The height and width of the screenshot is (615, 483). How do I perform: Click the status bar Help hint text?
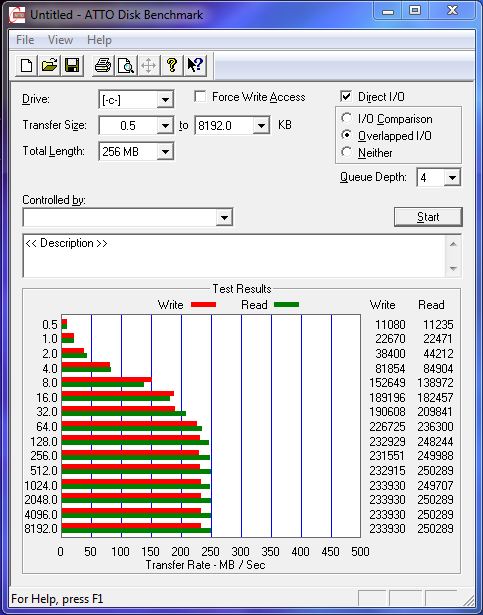click(57, 599)
